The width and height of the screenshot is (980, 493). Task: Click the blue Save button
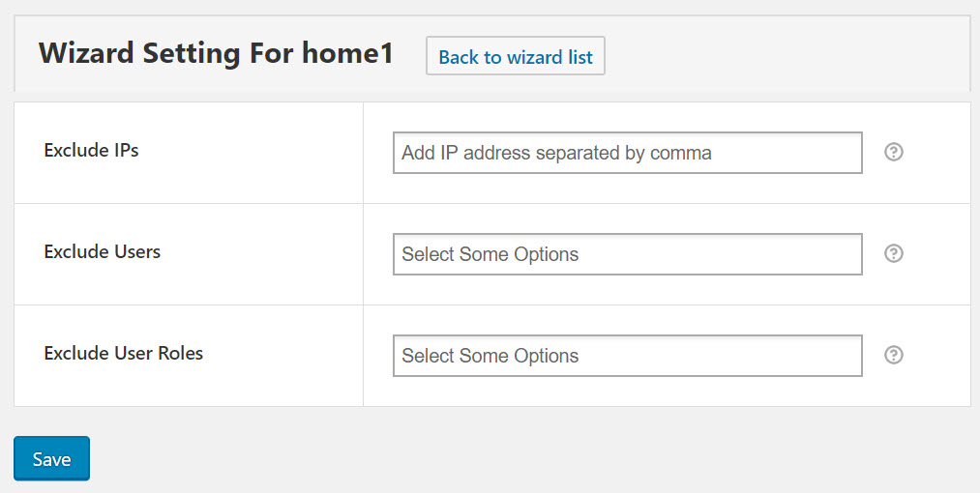pos(52,458)
